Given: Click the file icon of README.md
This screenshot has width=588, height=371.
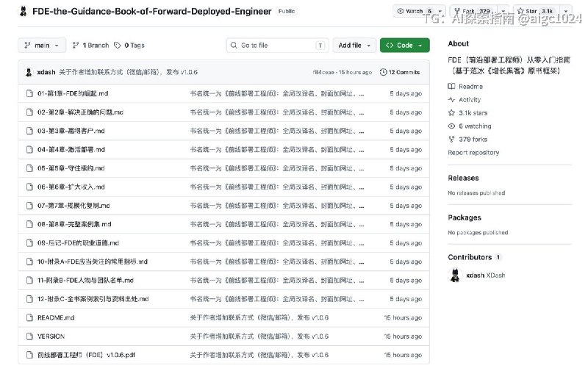Looking at the screenshot, I should tap(29, 318).
